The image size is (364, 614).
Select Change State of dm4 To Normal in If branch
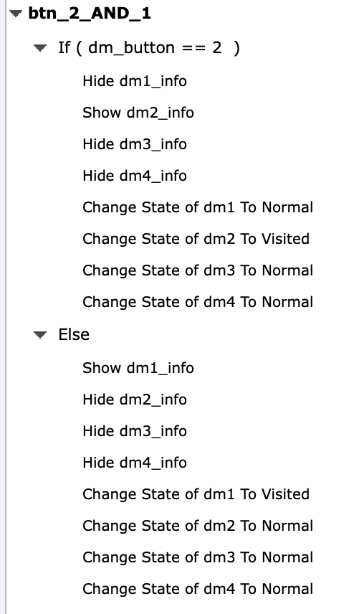(x=198, y=302)
